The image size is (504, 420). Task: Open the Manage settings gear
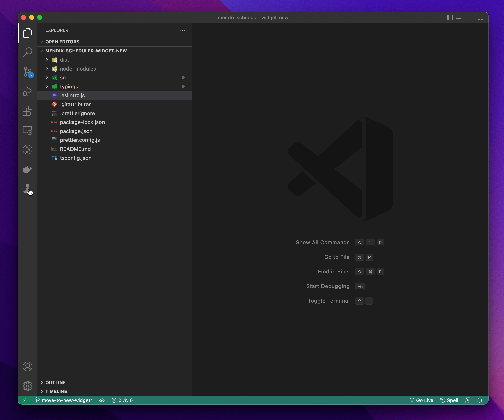click(27, 386)
